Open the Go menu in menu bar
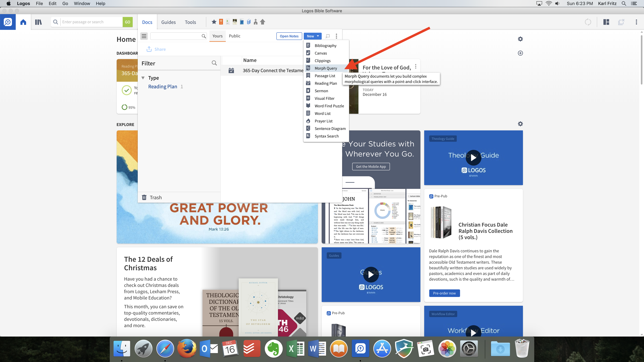This screenshot has height=362, width=644. (x=65, y=3)
